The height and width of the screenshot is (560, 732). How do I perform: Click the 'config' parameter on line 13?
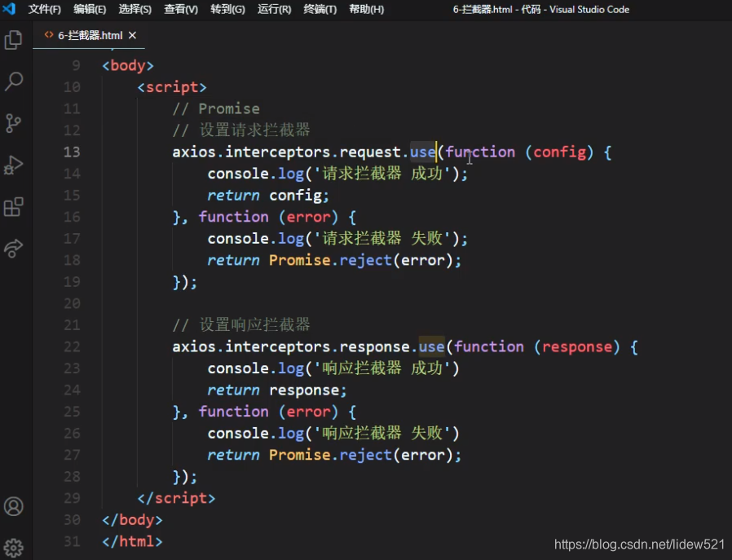(x=560, y=152)
